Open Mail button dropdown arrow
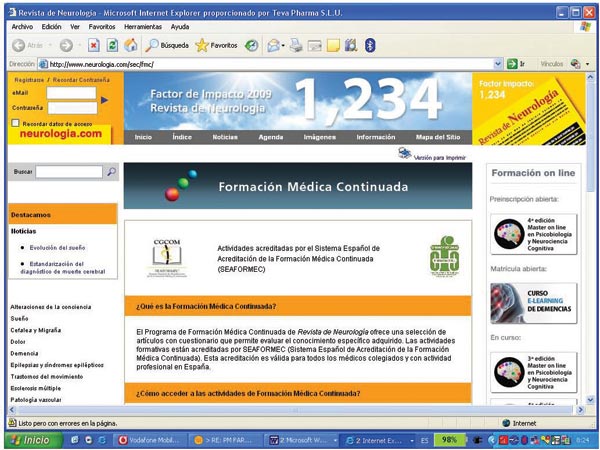The width and height of the screenshot is (600, 450). pyautogui.click(x=283, y=46)
